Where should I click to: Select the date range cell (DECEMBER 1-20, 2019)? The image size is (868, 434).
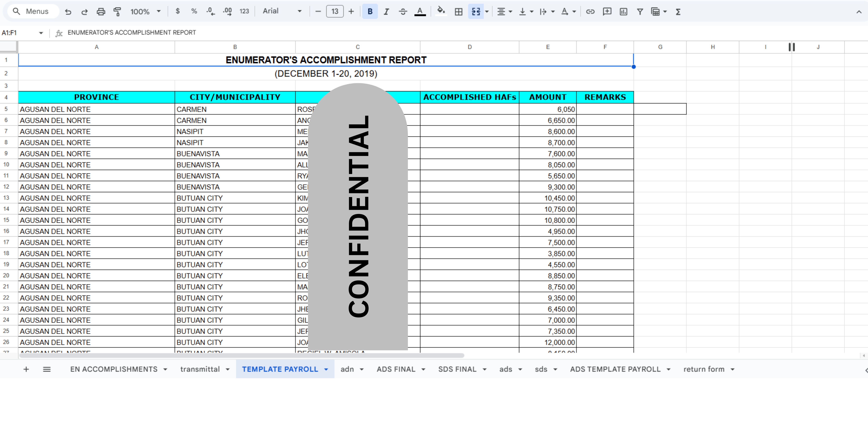tap(326, 73)
